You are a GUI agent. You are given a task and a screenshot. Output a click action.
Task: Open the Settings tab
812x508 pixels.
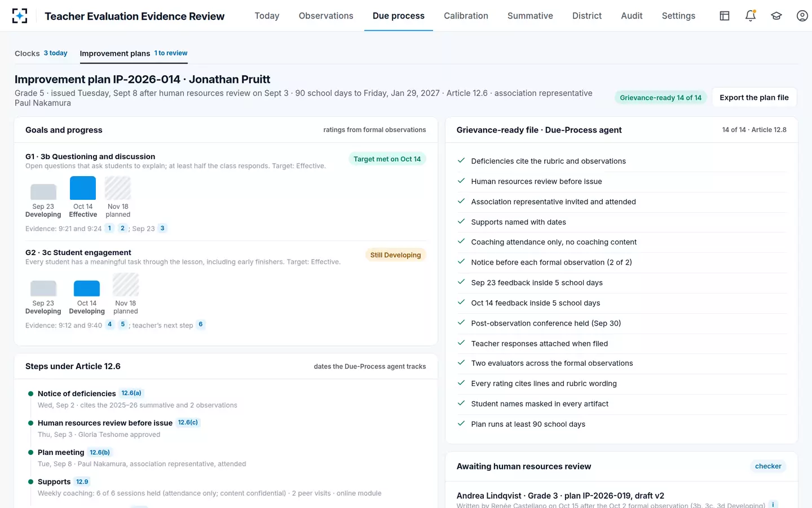click(x=678, y=16)
